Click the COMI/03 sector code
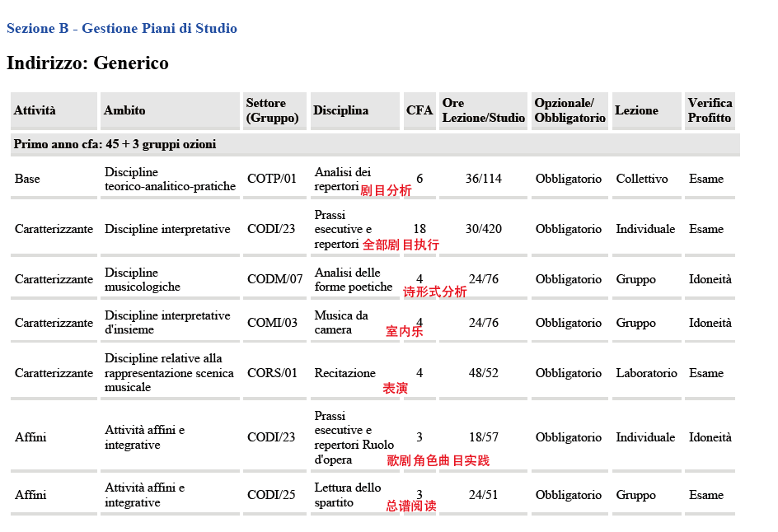Screen dimensions: 778x532 point(273,323)
